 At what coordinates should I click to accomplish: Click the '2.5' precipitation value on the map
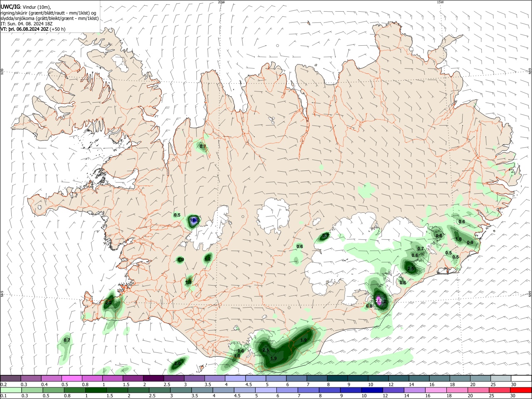(411, 269)
